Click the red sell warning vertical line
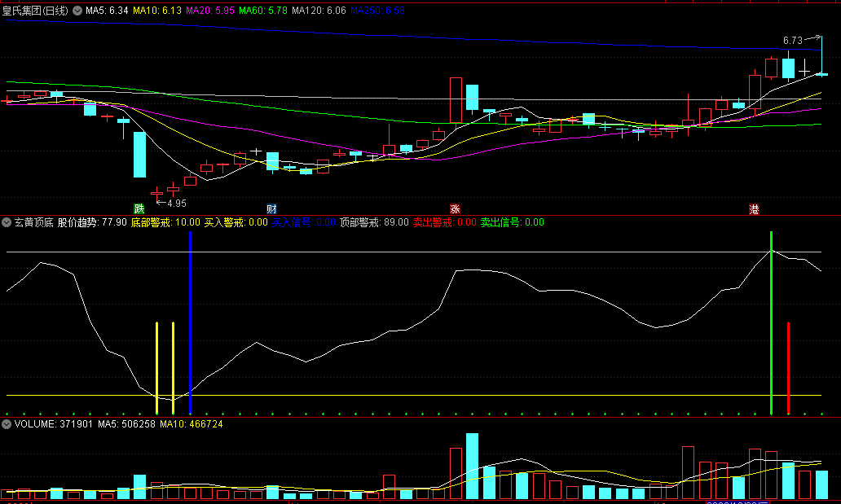 point(788,368)
